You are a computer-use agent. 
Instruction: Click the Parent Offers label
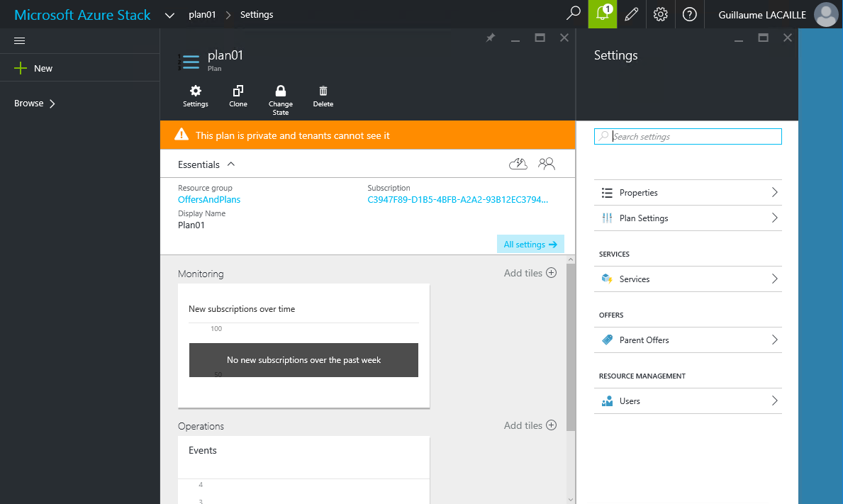coord(644,340)
